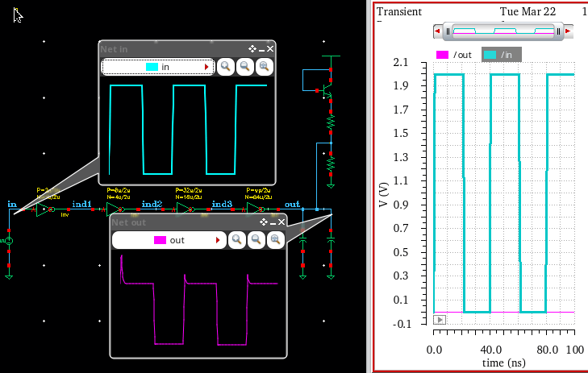588x373 pixels.
Task: Select the ind1 net label
Action: [81, 204]
